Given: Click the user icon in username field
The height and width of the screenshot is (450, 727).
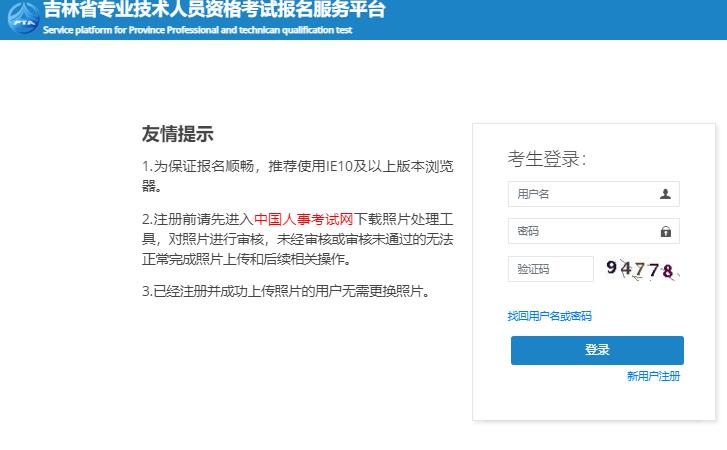Looking at the screenshot, I should [x=665, y=194].
